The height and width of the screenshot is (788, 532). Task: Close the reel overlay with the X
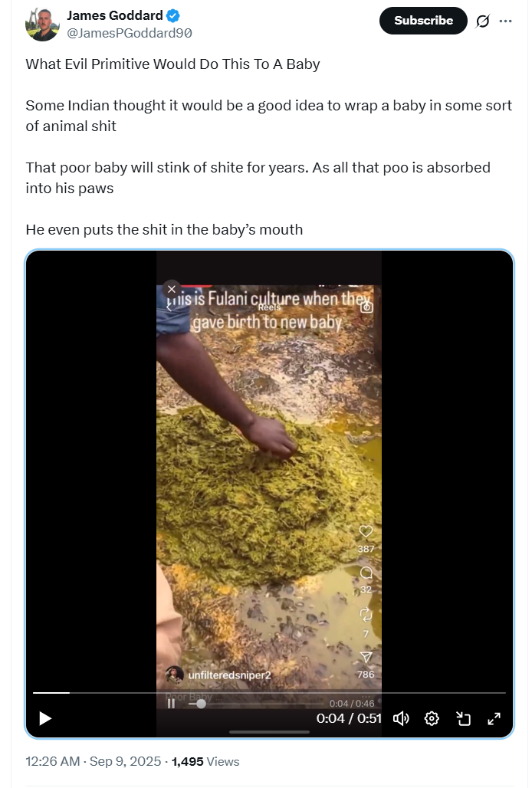click(172, 289)
